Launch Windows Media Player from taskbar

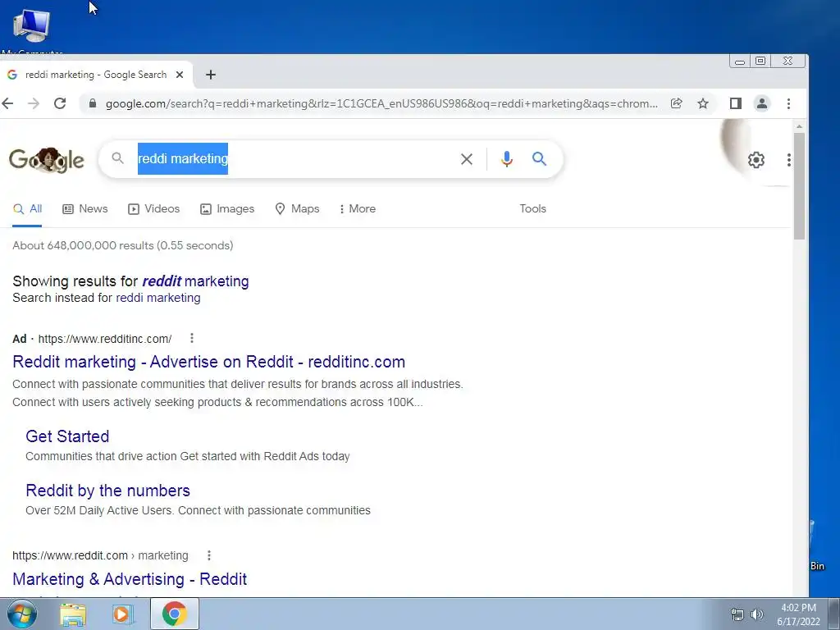click(x=122, y=614)
